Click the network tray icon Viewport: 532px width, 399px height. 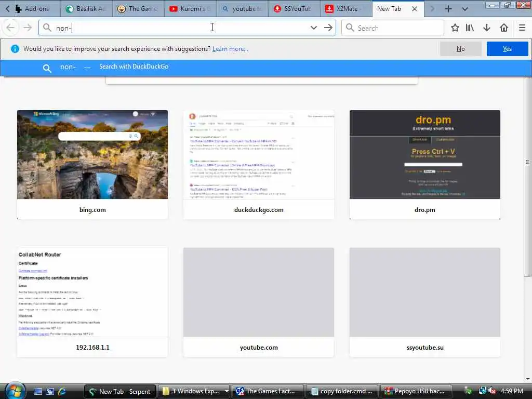(x=482, y=391)
